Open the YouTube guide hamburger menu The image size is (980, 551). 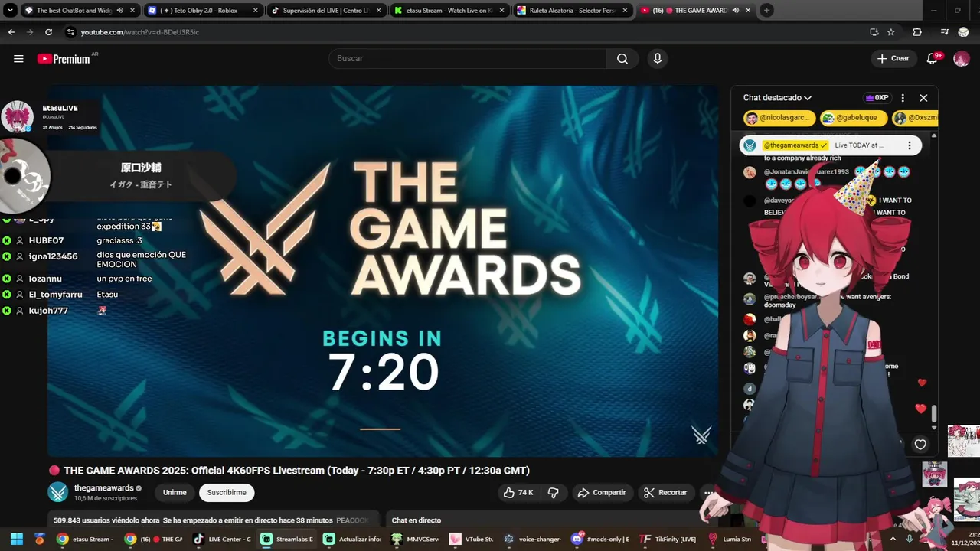click(x=18, y=59)
